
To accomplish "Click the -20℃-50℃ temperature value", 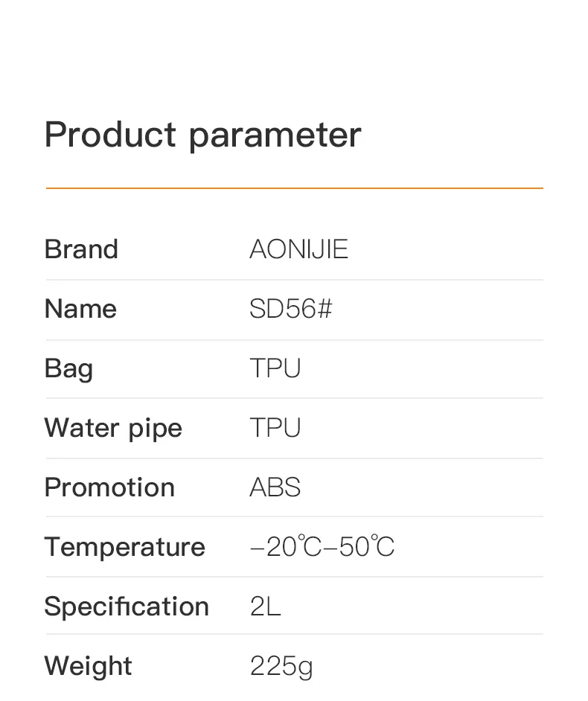I will (x=322, y=547).
